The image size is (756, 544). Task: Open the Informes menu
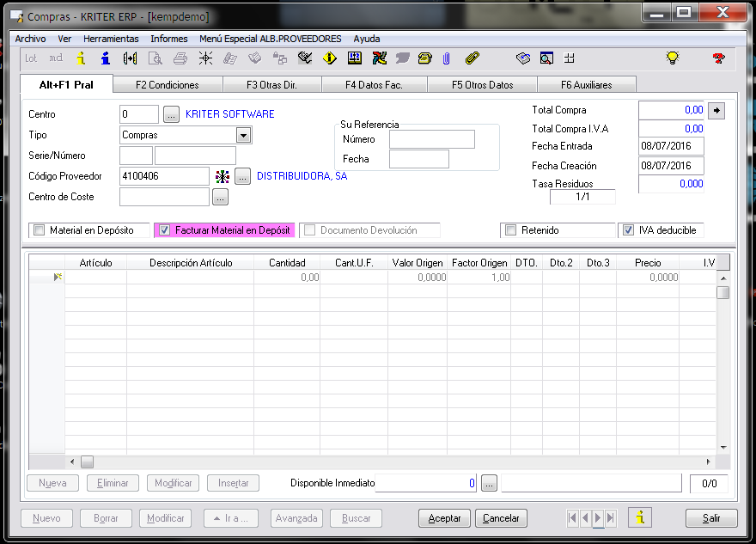pyautogui.click(x=168, y=39)
